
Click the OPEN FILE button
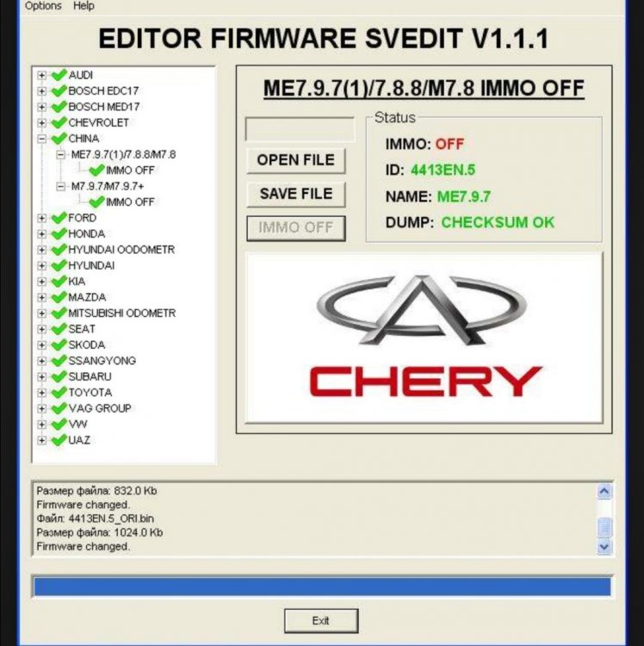(x=296, y=160)
